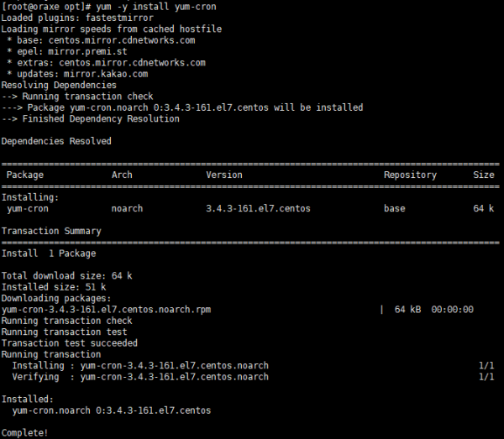
Task: Click the 'Arch' column header
Action: click(x=122, y=175)
